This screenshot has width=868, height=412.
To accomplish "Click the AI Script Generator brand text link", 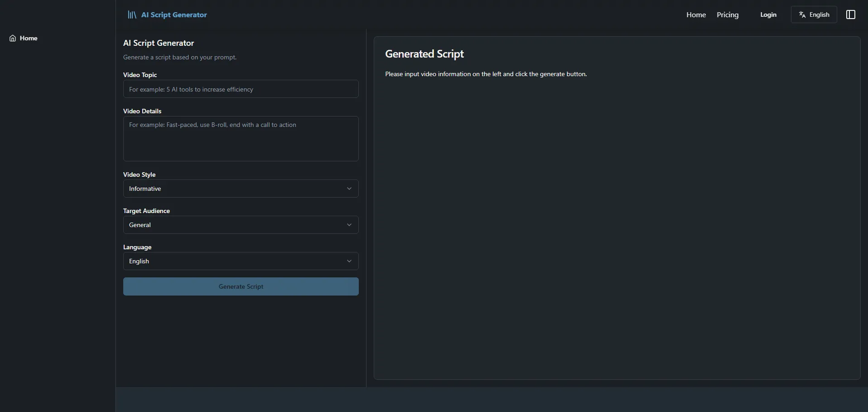I will [x=174, y=15].
